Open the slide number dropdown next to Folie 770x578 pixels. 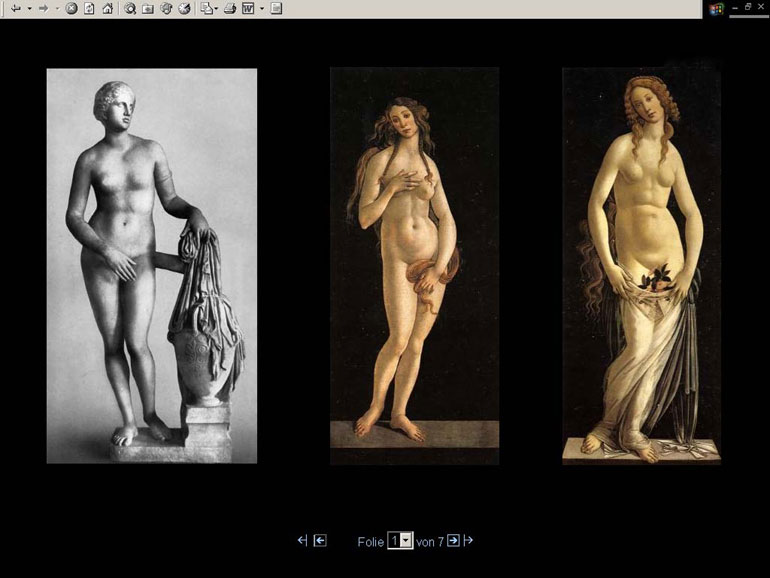click(x=406, y=541)
